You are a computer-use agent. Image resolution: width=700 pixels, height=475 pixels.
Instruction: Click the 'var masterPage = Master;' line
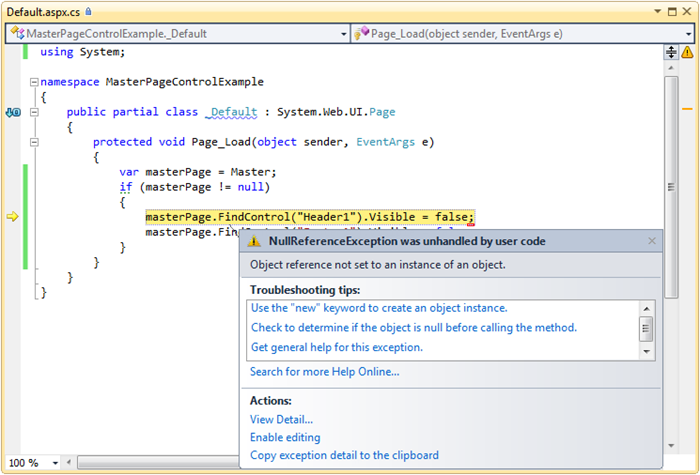198,172
